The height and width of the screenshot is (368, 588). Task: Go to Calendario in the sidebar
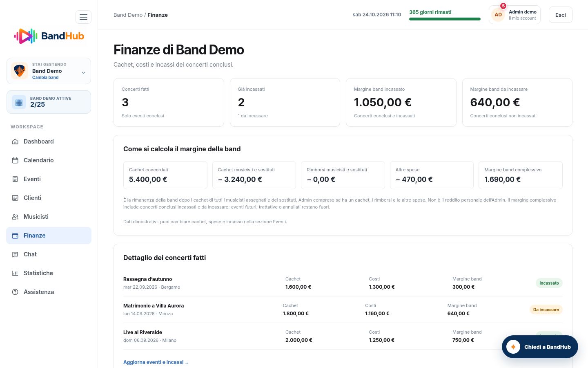click(x=49, y=160)
